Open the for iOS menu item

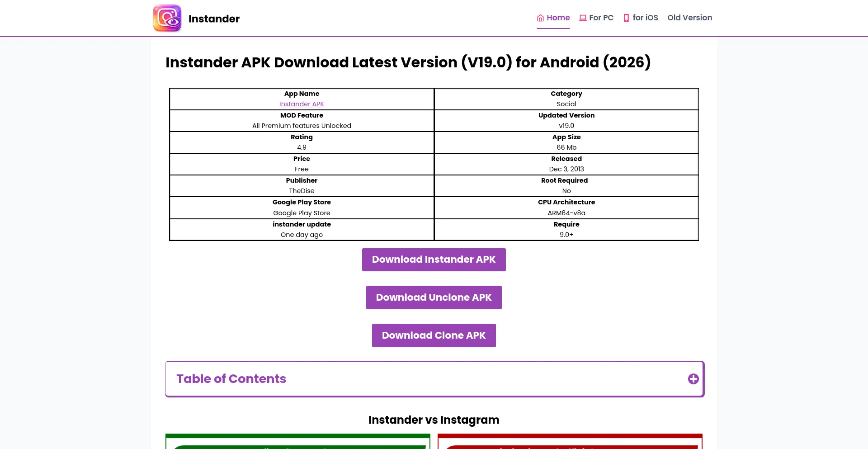[641, 18]
